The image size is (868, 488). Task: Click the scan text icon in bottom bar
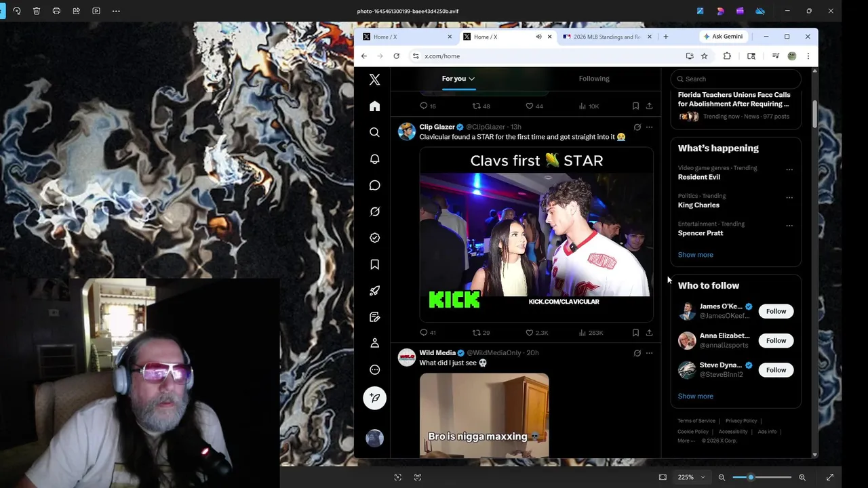pyautogui.click(x=418, y=477)
